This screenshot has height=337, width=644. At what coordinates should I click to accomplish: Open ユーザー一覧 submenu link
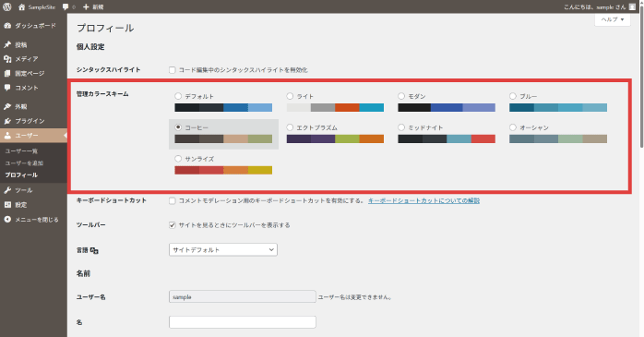click(x=21, y=151)
